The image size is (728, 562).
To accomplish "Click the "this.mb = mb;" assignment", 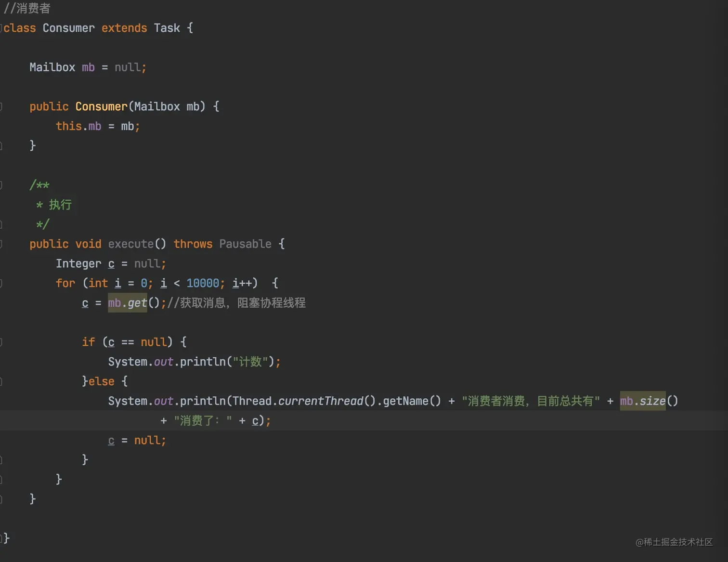I will tap(98, 126).
